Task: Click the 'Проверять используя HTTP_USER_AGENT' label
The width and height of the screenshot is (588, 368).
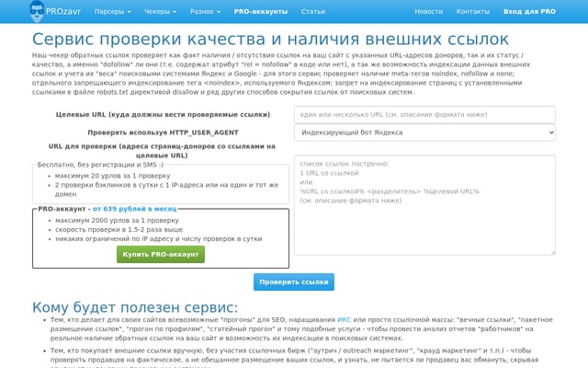Action: [163, 132]
